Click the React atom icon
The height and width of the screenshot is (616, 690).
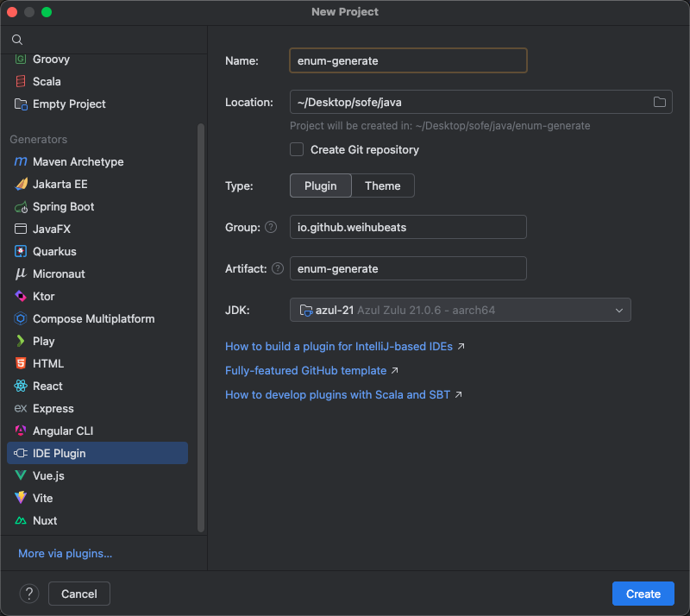tap(20, 387)
